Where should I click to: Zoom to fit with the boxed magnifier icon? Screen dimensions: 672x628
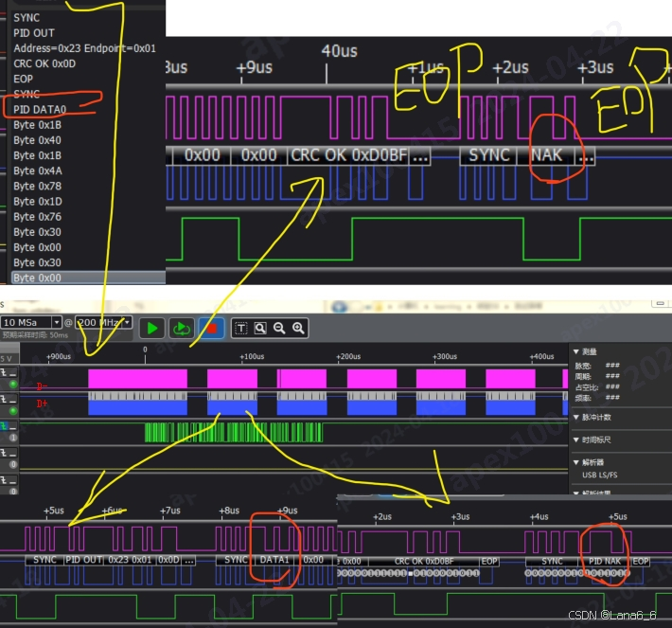tap(260, 329)
